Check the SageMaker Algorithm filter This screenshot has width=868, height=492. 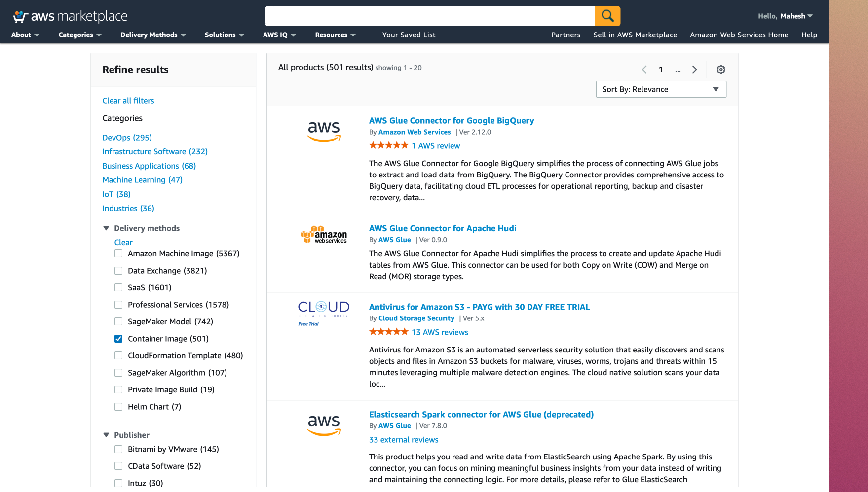[x=118, y=373]
